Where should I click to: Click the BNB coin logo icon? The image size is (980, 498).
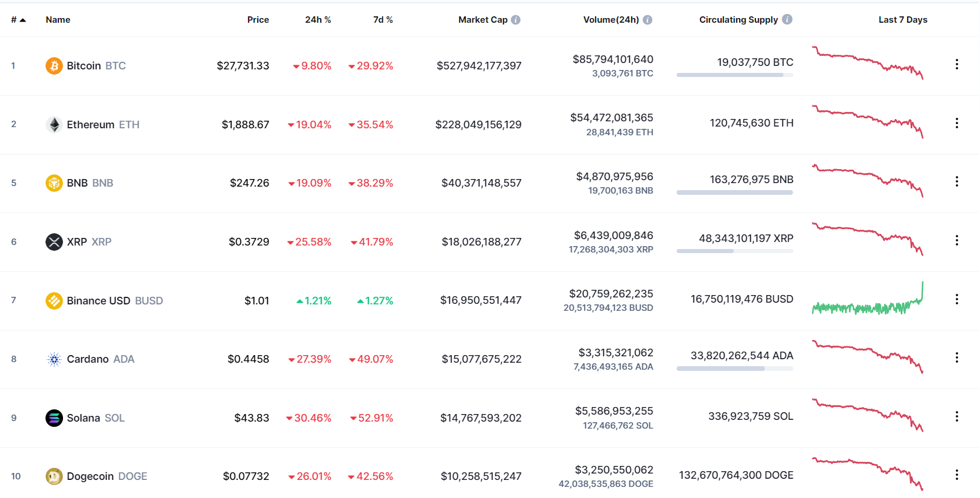(54, 183)
